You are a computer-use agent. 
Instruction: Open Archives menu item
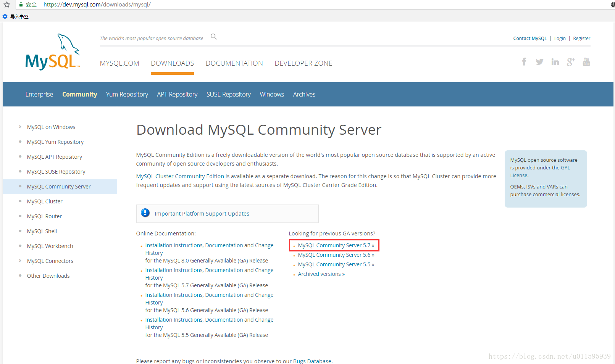click(304, 94)
